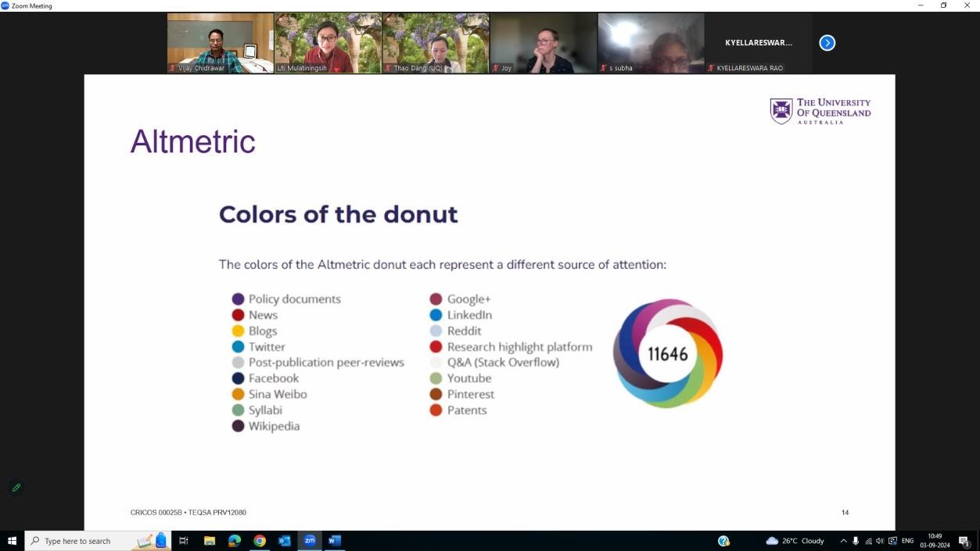
Task: Click the 'Q&A (Stack Overflow)' label
Action: [503, 363]
